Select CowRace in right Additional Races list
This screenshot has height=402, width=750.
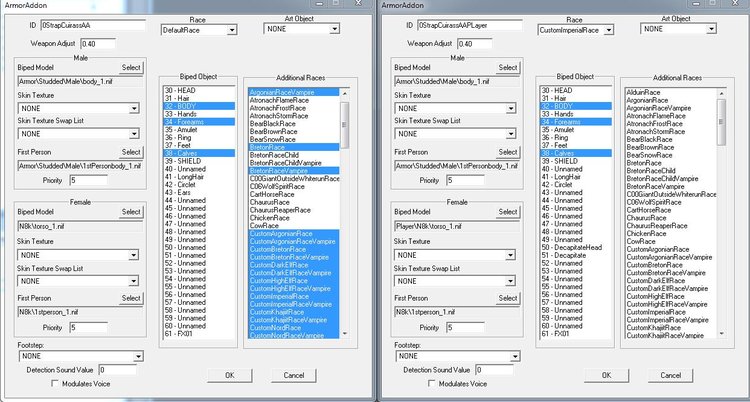pyautogui.click(x=671, y=241)
